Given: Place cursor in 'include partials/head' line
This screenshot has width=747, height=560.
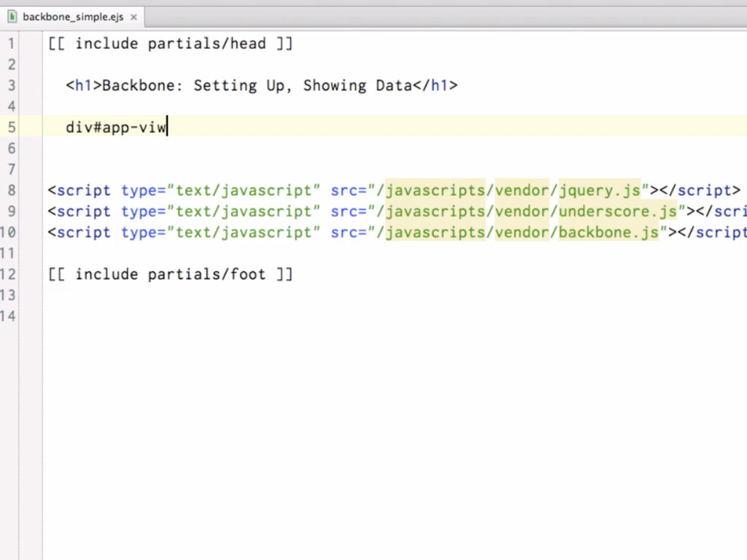Looking at the screenshot, I should click(x=170, y=44).
